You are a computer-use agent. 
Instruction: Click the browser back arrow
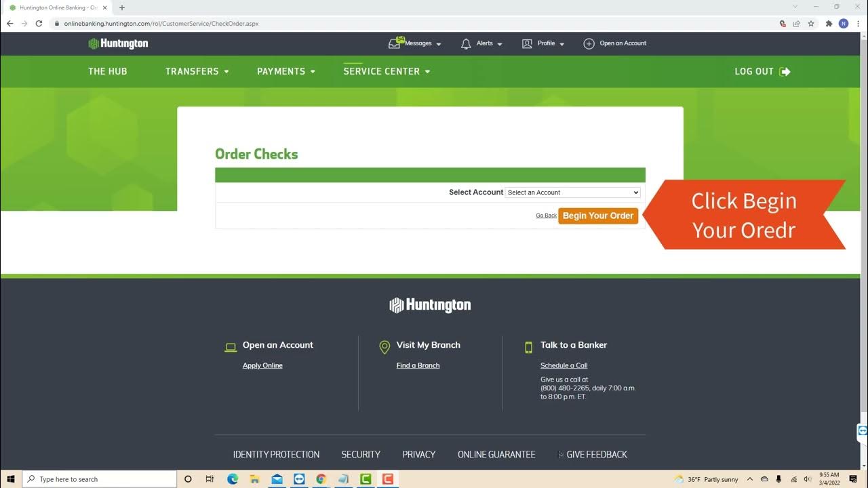(9, 23)
